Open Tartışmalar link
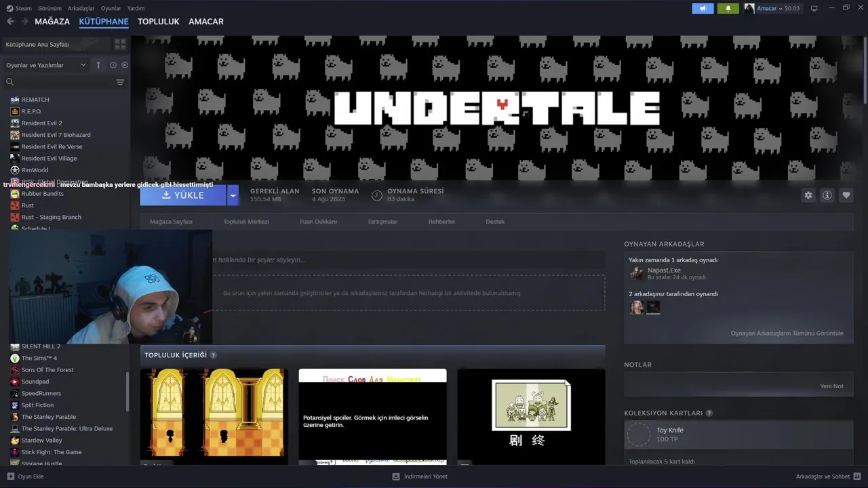The image size is (868, 488). 382,222
